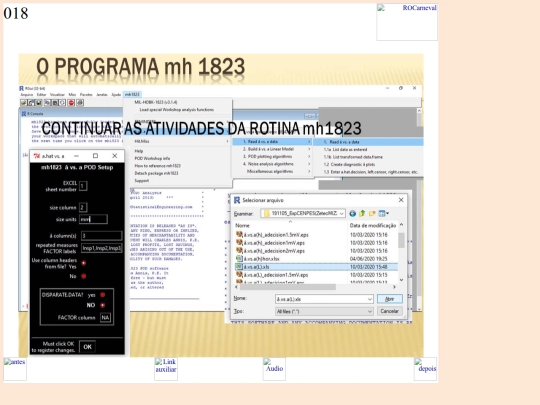Click the back arrow icon in file dialog
The image size is (540, 405).
pos(353,214)
